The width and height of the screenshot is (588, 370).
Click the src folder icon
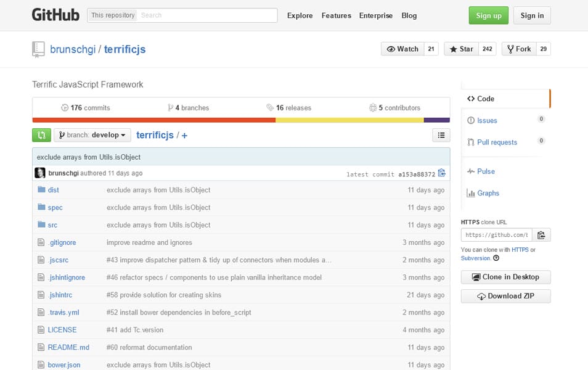[x=41, y=224]
